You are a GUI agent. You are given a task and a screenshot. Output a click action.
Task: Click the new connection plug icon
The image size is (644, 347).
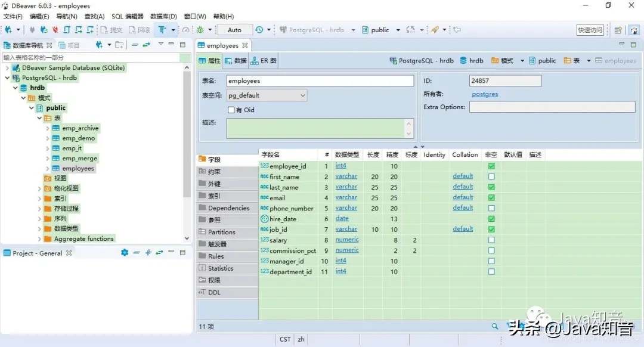[8, 30]
